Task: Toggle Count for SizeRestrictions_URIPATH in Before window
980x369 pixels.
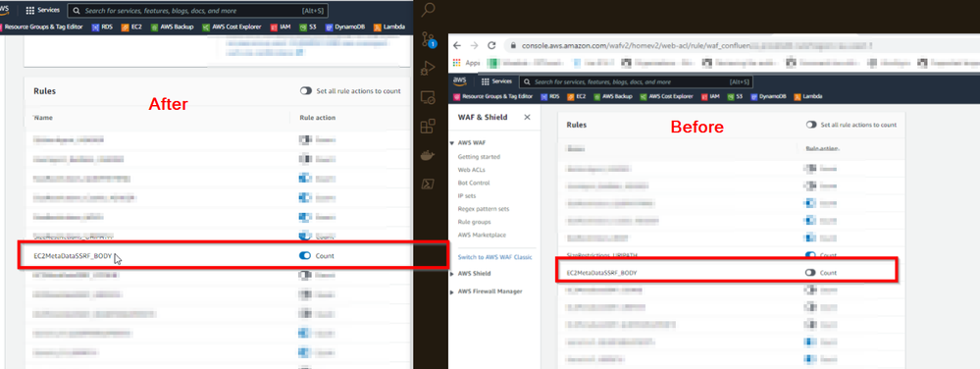Action: [x=810, y=255]
